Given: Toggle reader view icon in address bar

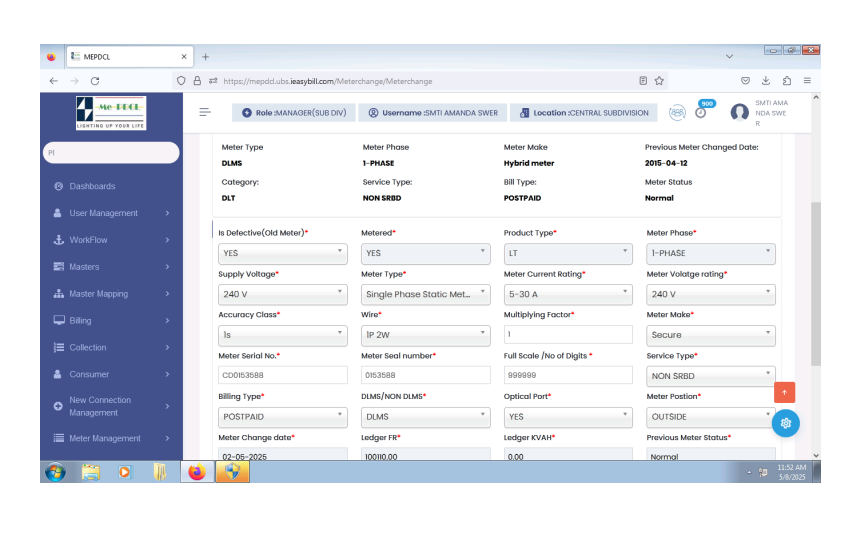Looking at the screenshot, I should coord(643,81).
